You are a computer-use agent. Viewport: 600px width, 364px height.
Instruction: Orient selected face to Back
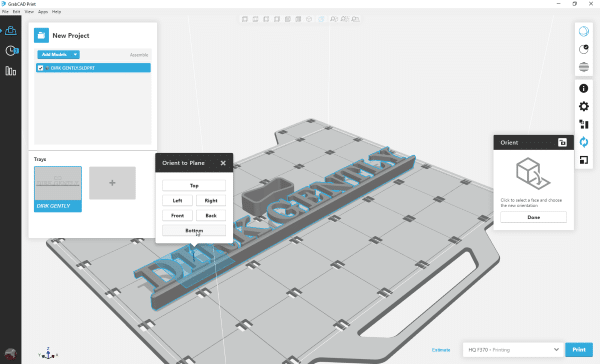211,215
